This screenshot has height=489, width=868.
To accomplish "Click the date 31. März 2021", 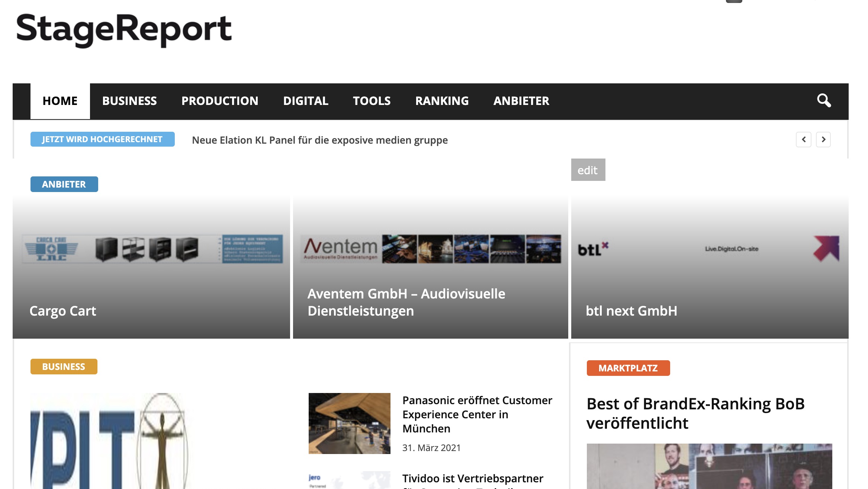I will 431,448.
